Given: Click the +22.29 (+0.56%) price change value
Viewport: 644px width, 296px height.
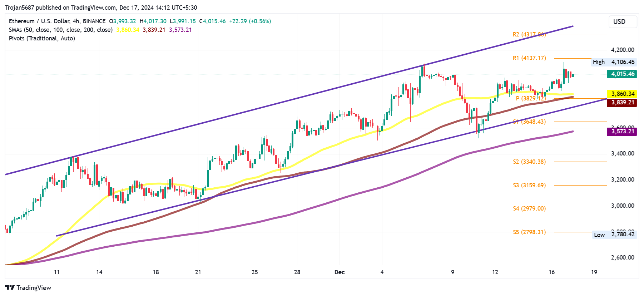Looking at the screenshot, I should [x=250, y=21].
